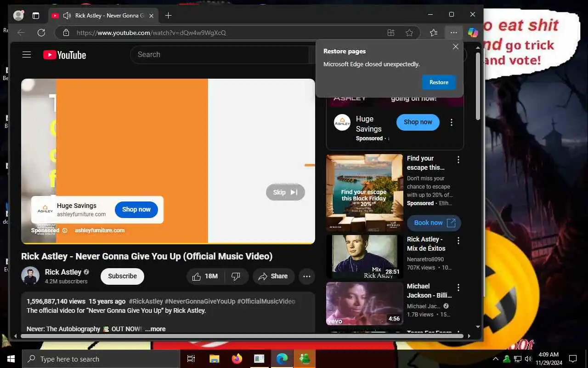This screenshot has width=588, height=368.
Task: Open options menu on Huge Savings ad
Action: click(452, 122)
